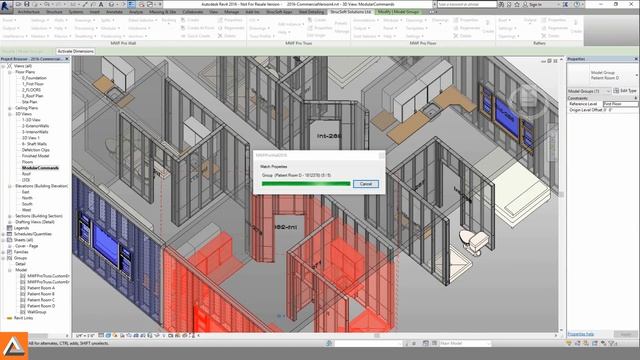
Task: Open the Model Groups (1) filter dropdown
Action: [589, 91]
